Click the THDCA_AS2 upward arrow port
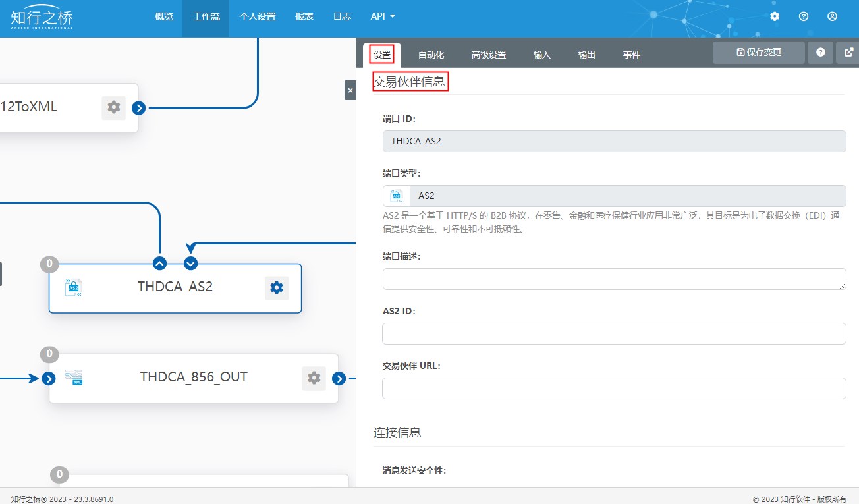 coord(159,264)
